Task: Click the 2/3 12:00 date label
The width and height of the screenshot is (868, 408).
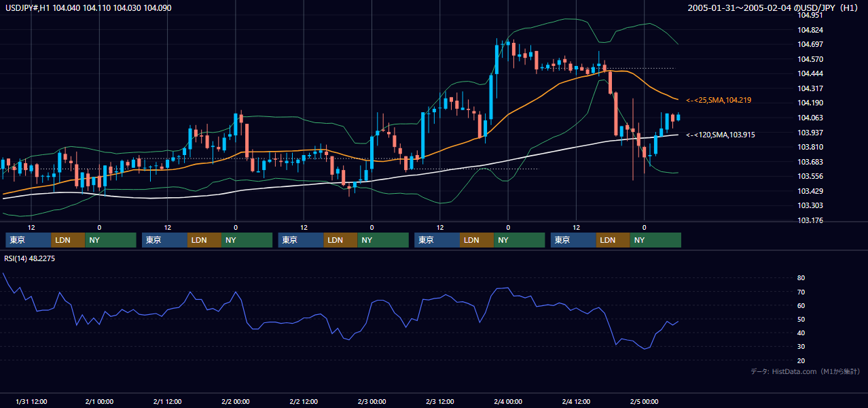Action: click(440, 402)
